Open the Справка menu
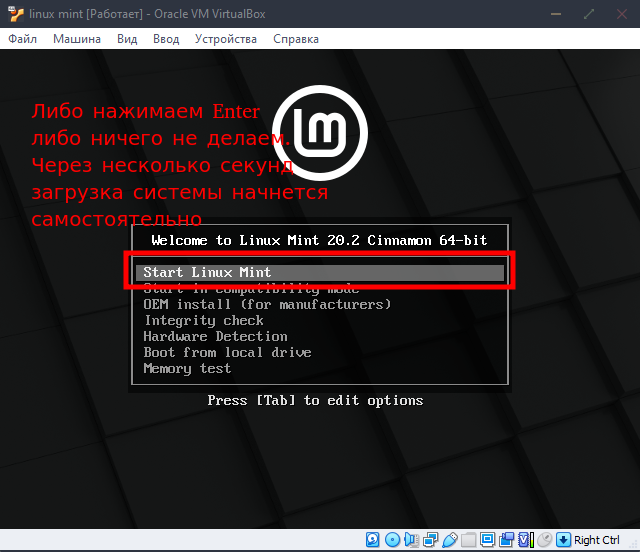Image resolution: width=640 pixels, height=552 pixels. click(x=295, y=39)
